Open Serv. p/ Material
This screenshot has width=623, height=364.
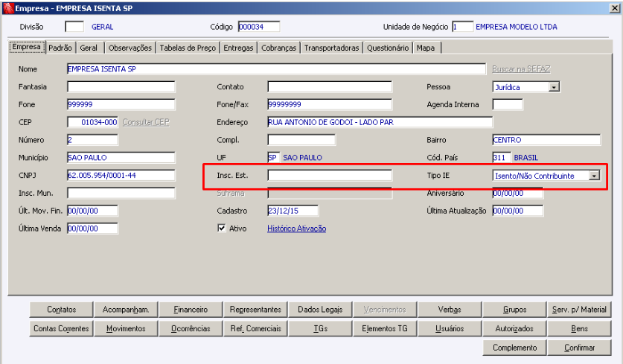click(579, 310)
